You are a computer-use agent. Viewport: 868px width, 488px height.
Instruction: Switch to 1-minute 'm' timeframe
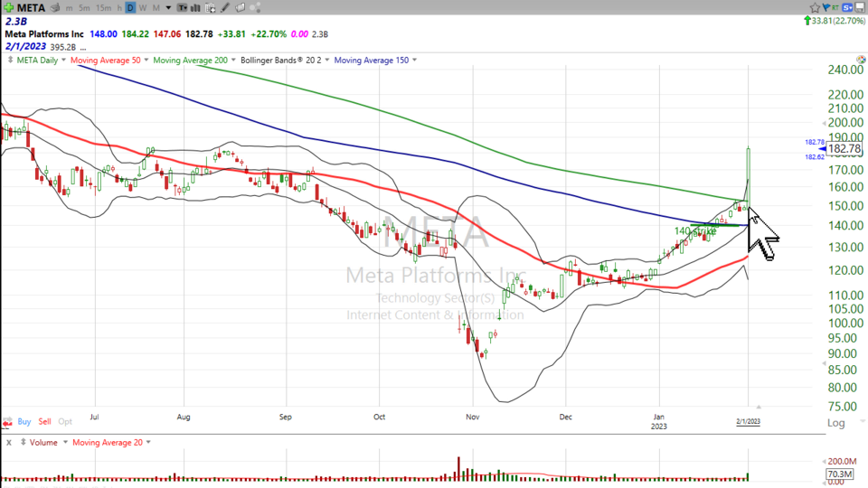[70, 8]
